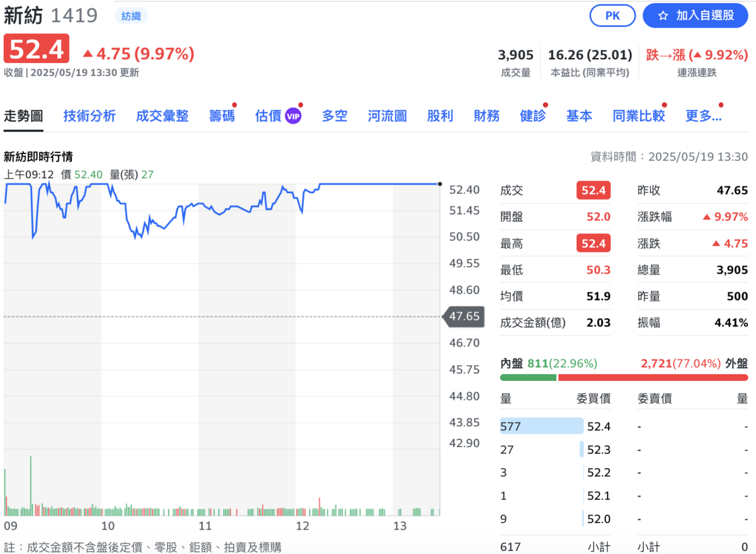Image resolution: width=756 pixels, height=554 pixels.
Task: Open the 股利 tab
Action: pyautogui.click(x=440, y=115)
